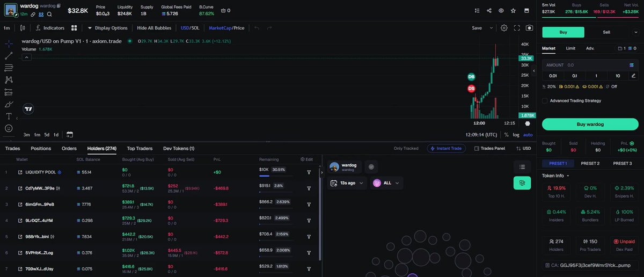Open the 1m timeframe interval selector
Screen dimensions: 644x277
[x=7, y=28]
